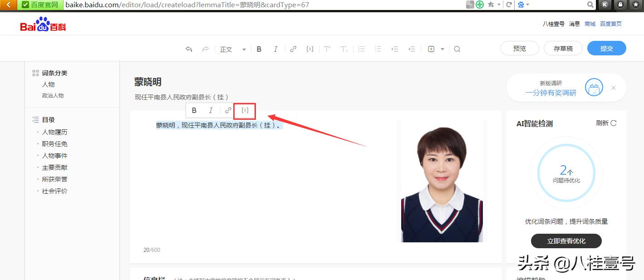Image resolution: width=644 pixels, height=280 pixels.
Task: Click the Undo icon in the toolbar
Action: [x=189, y=49]
